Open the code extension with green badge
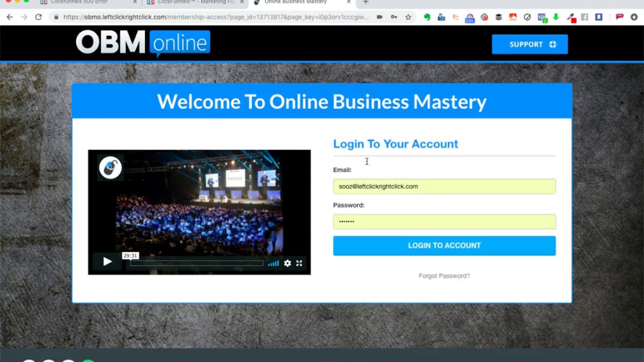The image size is (644, 362). coord(542,18)
